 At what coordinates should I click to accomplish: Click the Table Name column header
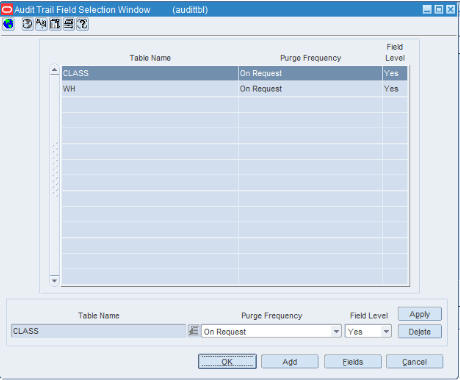coord(150,58)
